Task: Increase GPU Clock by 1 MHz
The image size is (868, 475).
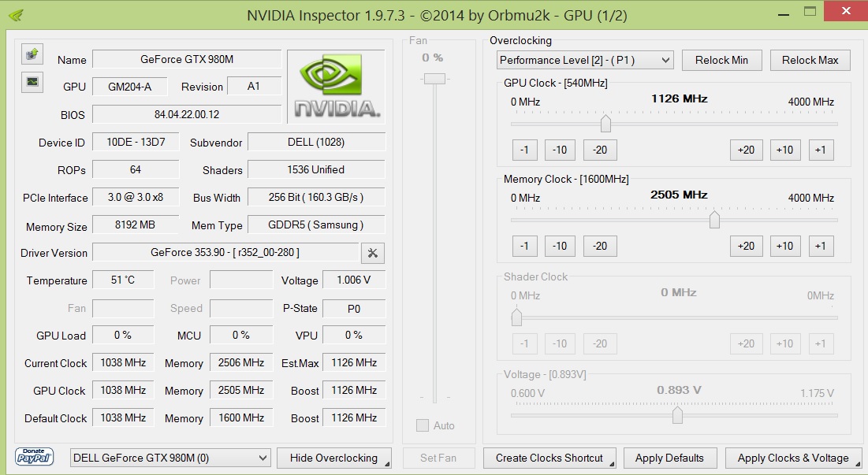Action: click(821, 150)
